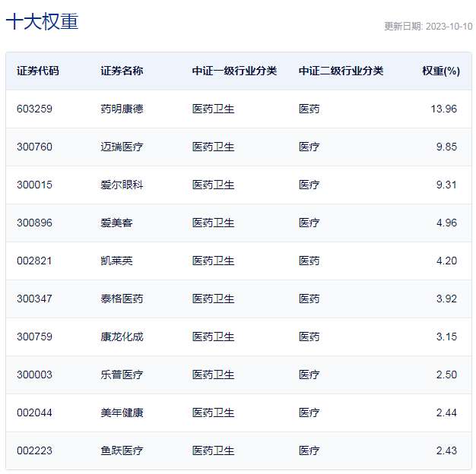Open the 迈瑞医疗 security name

point(122,147)
